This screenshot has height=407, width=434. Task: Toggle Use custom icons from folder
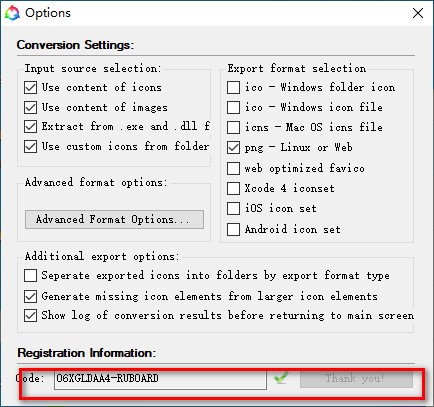click(30, 146)
